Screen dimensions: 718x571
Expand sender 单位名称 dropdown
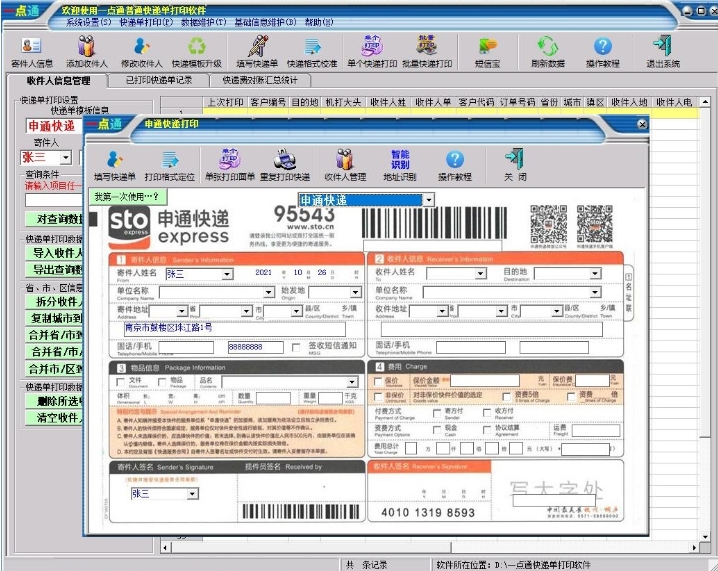tap(268, 292)
